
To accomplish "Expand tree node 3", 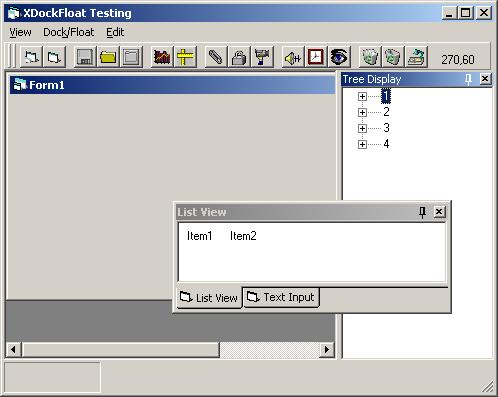I will pyautogui.click(x=362, y=128).
